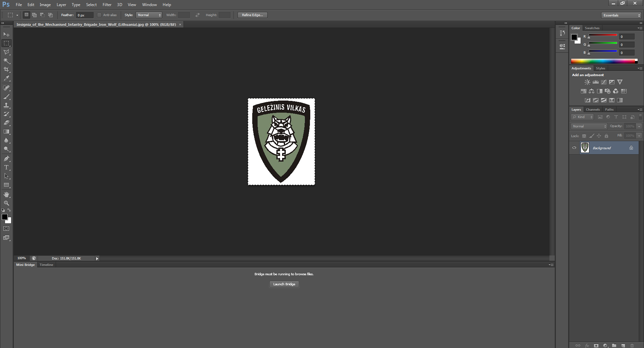The width and height of the screenshot is (644, 348).
Task: Click the Refine Edge button
Action: pos(253,15)
